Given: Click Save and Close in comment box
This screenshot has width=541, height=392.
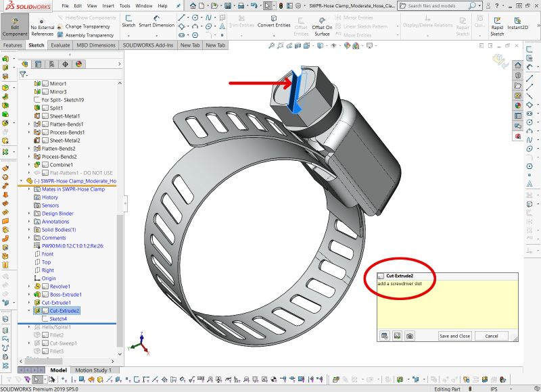Looking at the screenshot, I should 454,336.
